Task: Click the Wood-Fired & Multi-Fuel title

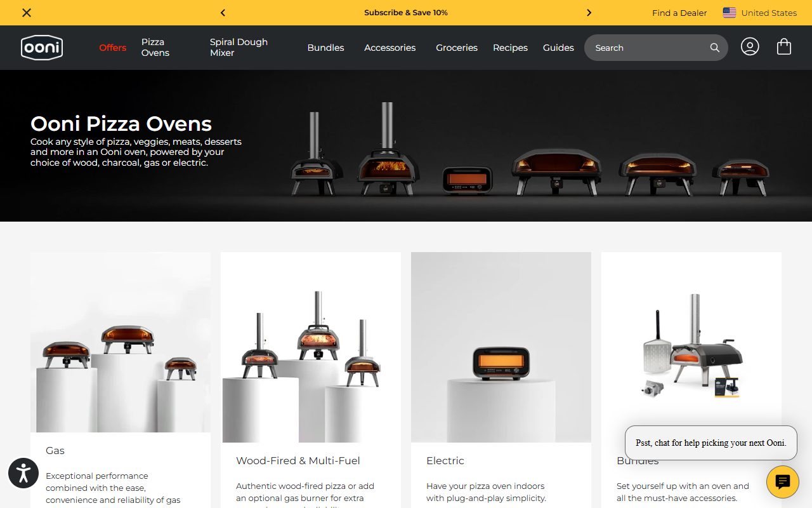Action: [x=298, y=460]
